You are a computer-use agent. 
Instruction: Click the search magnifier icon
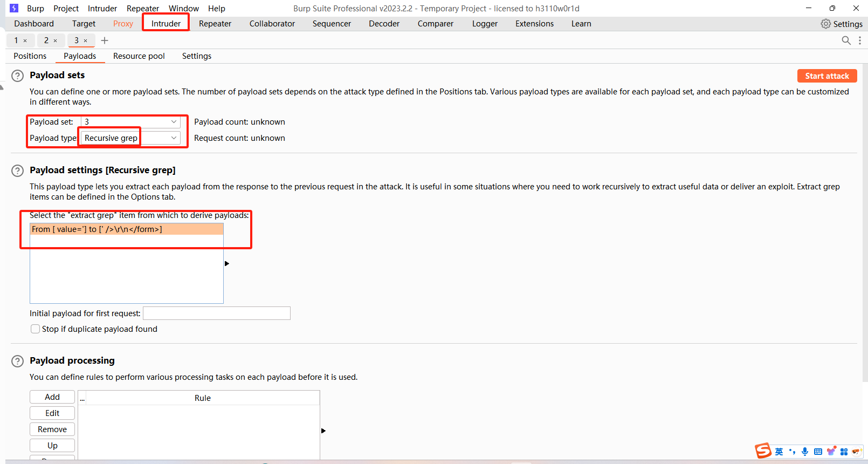pyautogui.click(x=846, y=40)
